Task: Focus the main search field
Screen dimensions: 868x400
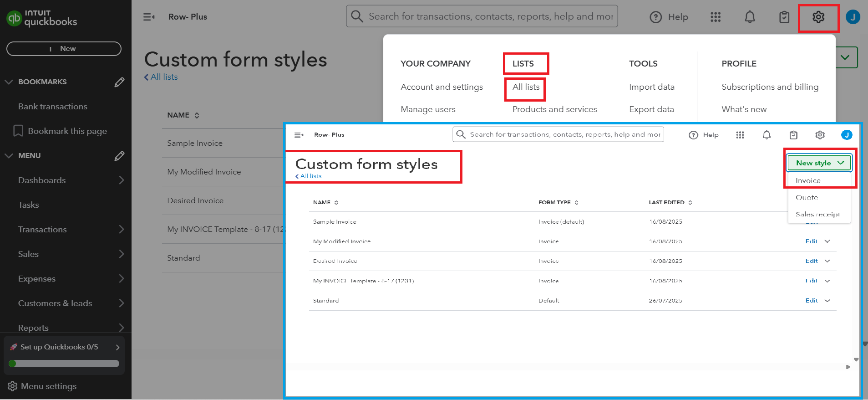Action: coord(482,16)
